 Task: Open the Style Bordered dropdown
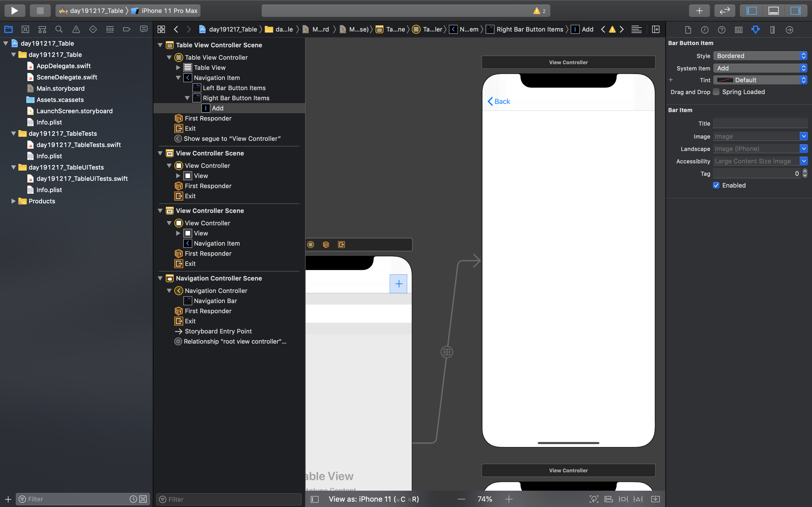(x=760, y=56)
